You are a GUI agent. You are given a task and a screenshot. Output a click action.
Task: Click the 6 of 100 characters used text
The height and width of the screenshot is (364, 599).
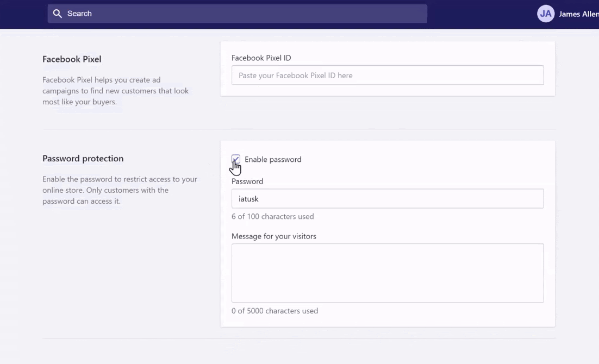pyautogui.click(x=272, y=216)
